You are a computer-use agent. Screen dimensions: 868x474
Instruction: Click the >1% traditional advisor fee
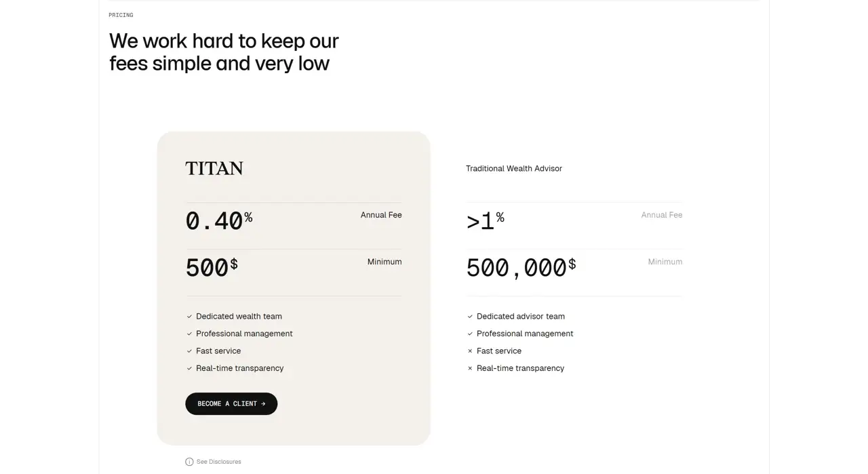pyautogui.click(x=485, y=221)
